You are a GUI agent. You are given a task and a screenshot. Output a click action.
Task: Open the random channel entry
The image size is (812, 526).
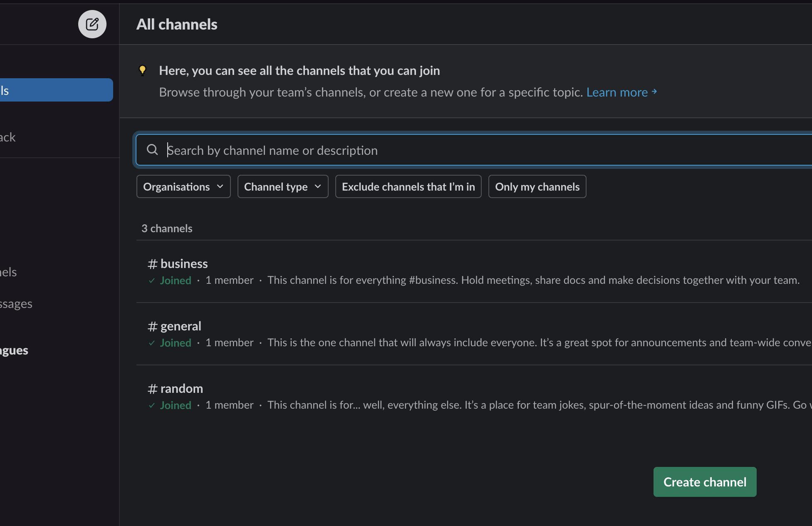pyautogui.click(x=181, y=389)
